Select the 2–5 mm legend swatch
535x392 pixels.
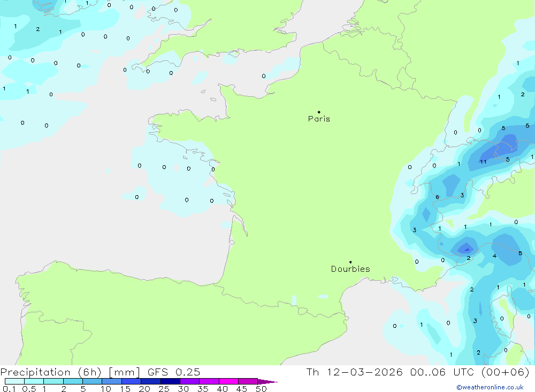pyautogui.click(x=73, y=381)
